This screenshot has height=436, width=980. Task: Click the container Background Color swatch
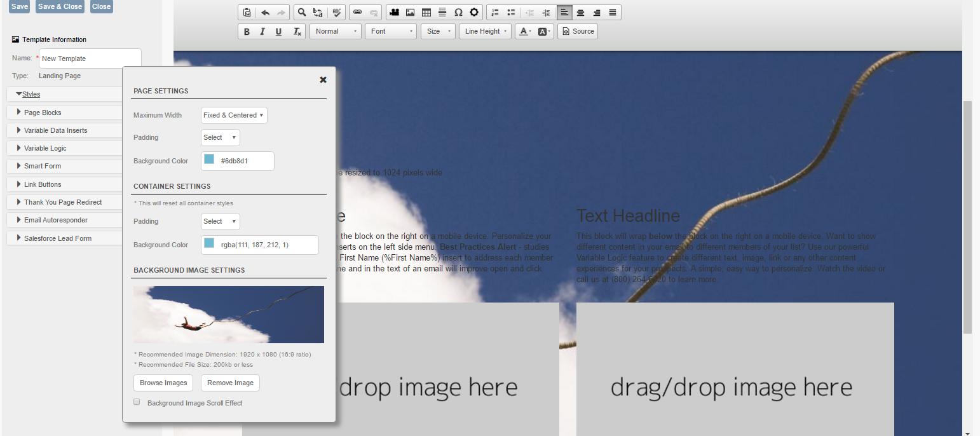click(x=209, y=243)
